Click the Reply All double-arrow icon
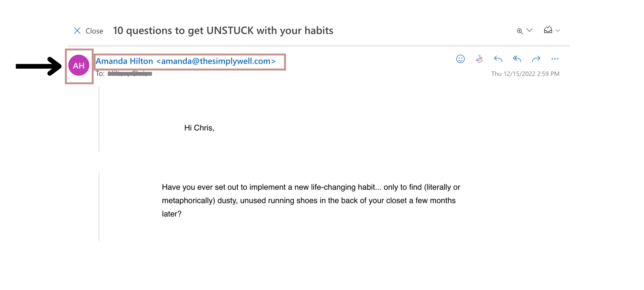This screenshot has height=290, width=644. click(517, 59)
